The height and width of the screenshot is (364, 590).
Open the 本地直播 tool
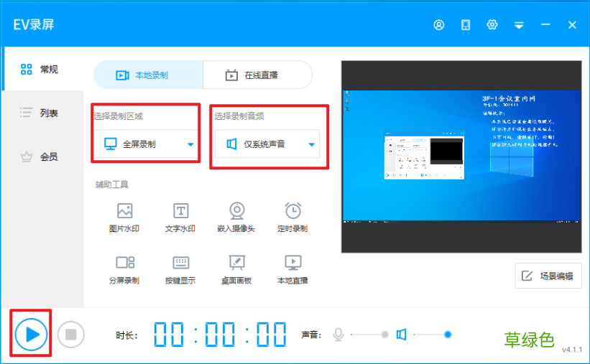coord(292,270)
